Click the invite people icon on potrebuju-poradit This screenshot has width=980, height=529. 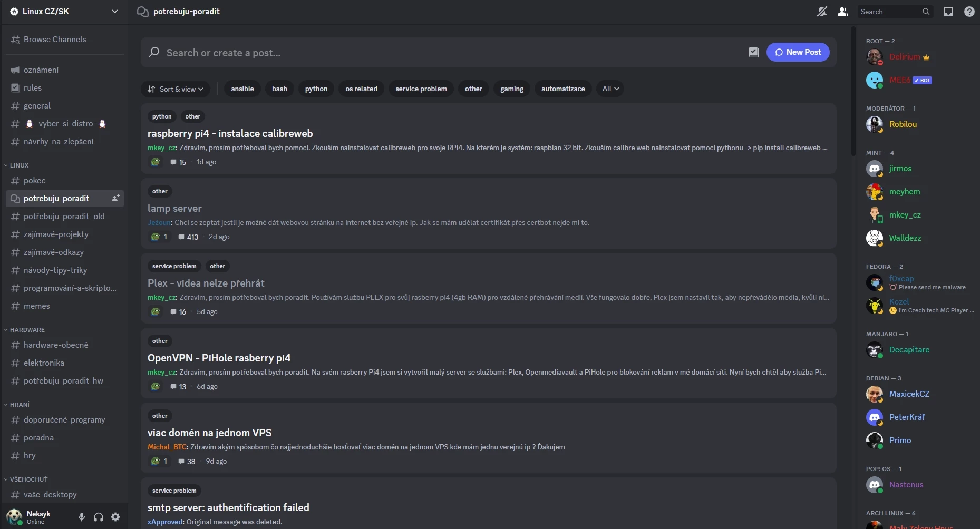tap(115, 199)
